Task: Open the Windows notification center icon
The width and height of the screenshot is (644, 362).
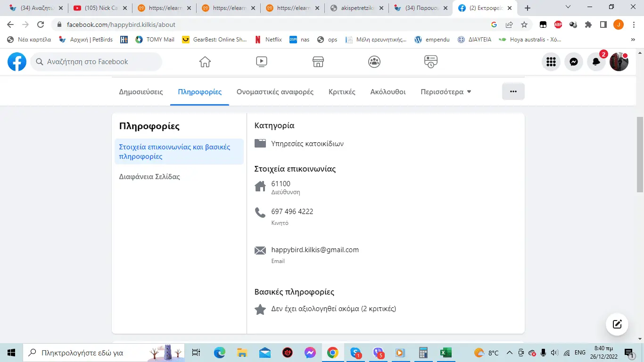Action: coord(629,353)
